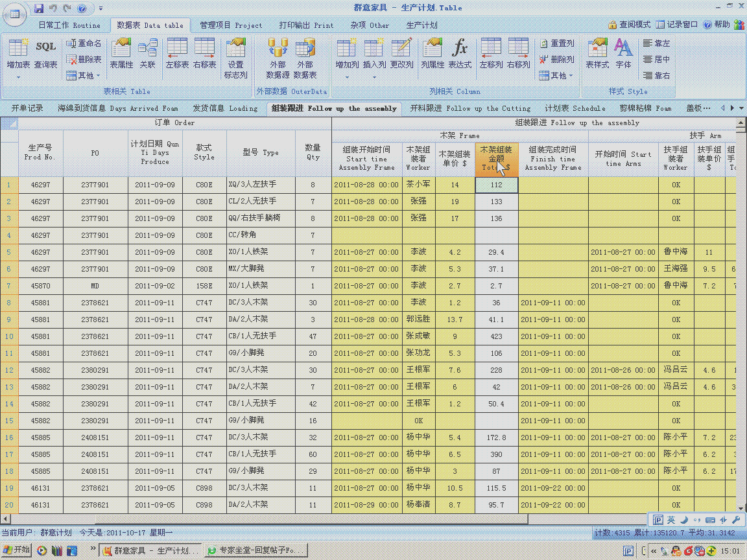
Task: Open 表样式 table style
Action: tap(597, 53)
